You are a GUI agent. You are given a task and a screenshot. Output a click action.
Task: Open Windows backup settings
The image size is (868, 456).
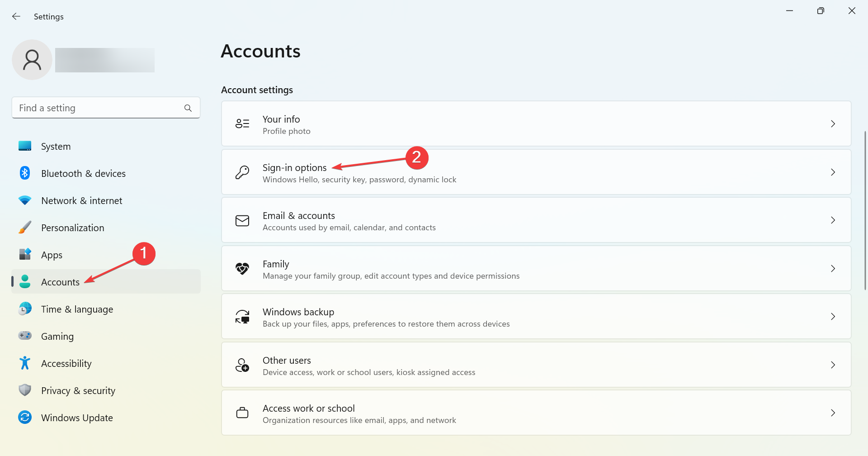(x=536, y=317)
